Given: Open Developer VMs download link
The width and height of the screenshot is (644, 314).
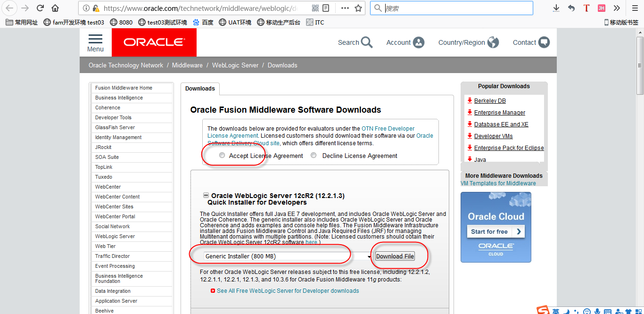Looking at the screenshot, I should tap(494, 136).
